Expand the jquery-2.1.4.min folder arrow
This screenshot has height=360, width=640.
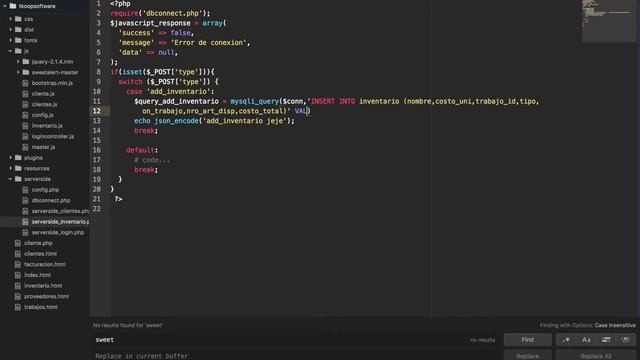click(18, 61)
